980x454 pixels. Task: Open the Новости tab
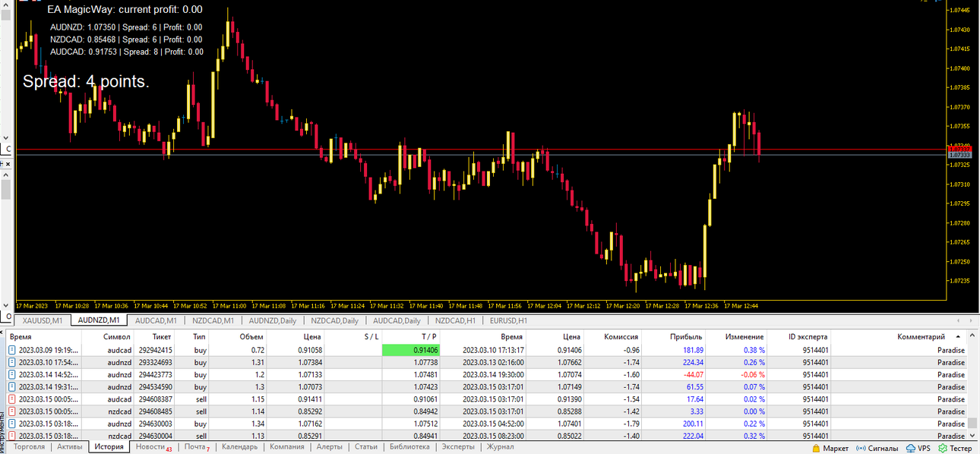point(153,447)
